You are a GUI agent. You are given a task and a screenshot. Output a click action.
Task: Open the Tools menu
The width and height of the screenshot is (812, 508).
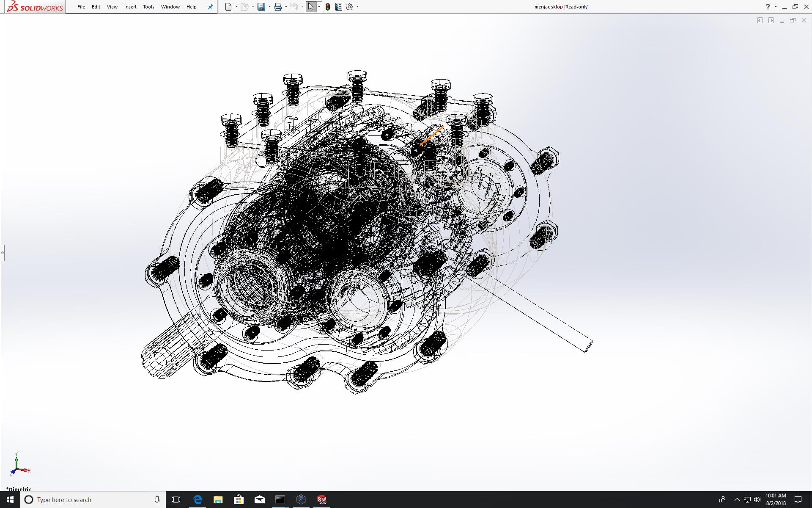point(148,7)
